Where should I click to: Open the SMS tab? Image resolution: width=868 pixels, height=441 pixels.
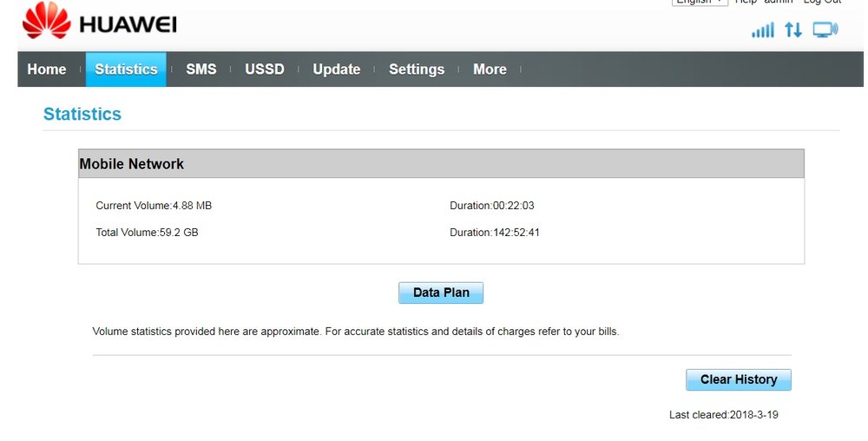coord(201,69)
